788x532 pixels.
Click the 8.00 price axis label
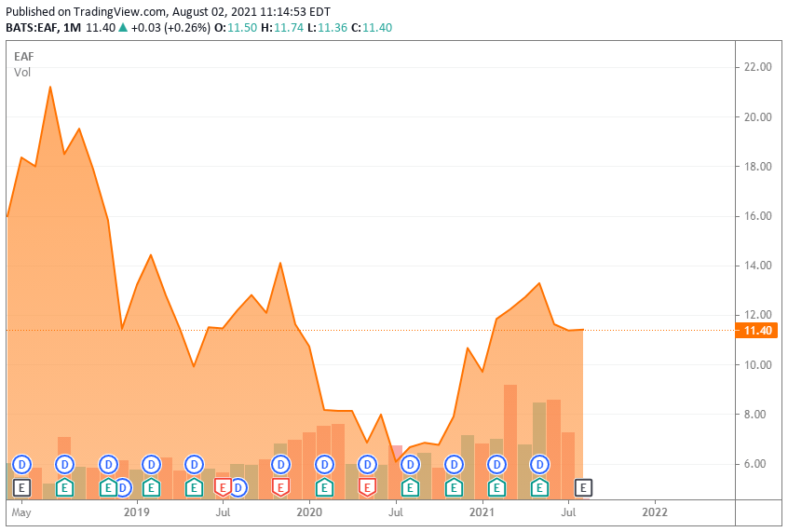pyautogui.click(x=754, y=415)
